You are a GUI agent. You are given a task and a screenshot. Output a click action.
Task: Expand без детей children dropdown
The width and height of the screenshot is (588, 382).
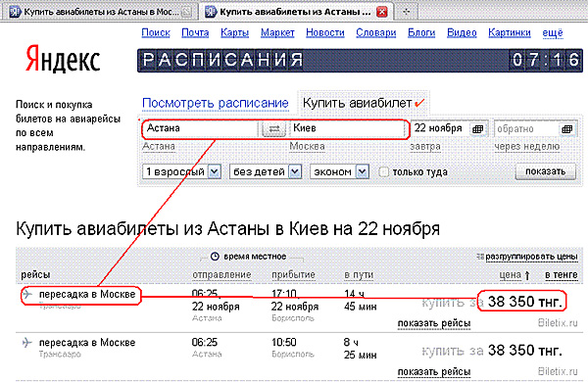[295, 171]
